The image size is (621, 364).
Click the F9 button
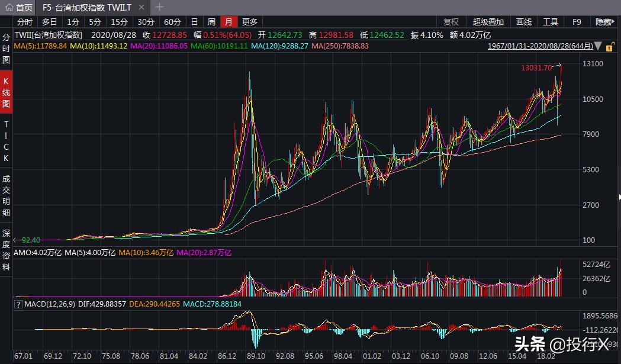[x=577, y=22]
